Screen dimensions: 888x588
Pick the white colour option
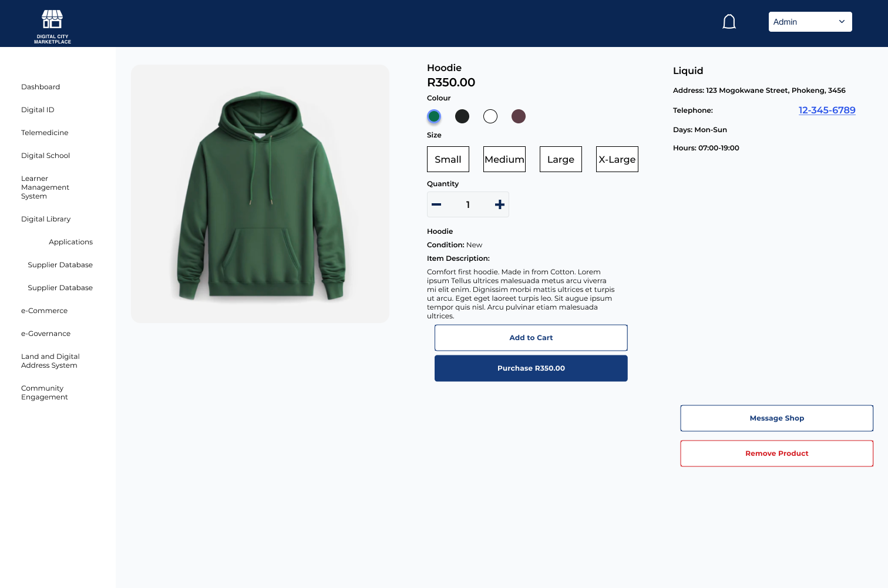490,116
